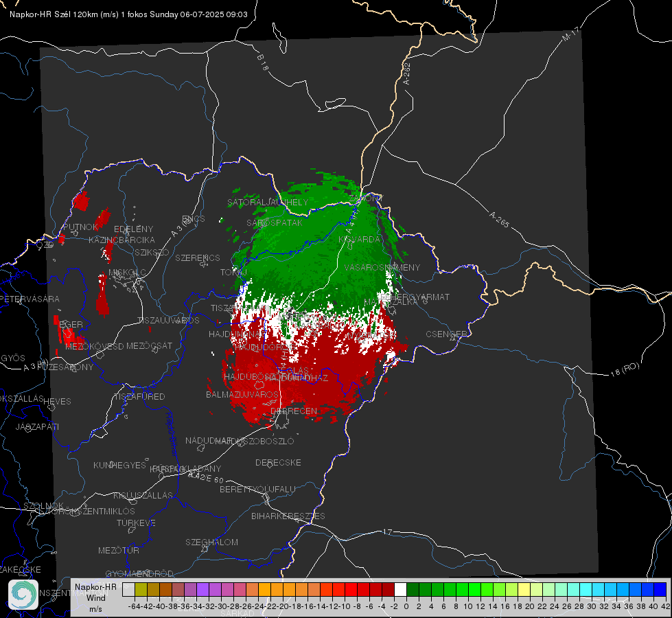Click the 18 (RO) road label
The width and height of the screenshot is (672, 618).
pyautogui.click(x=625, y=369)
